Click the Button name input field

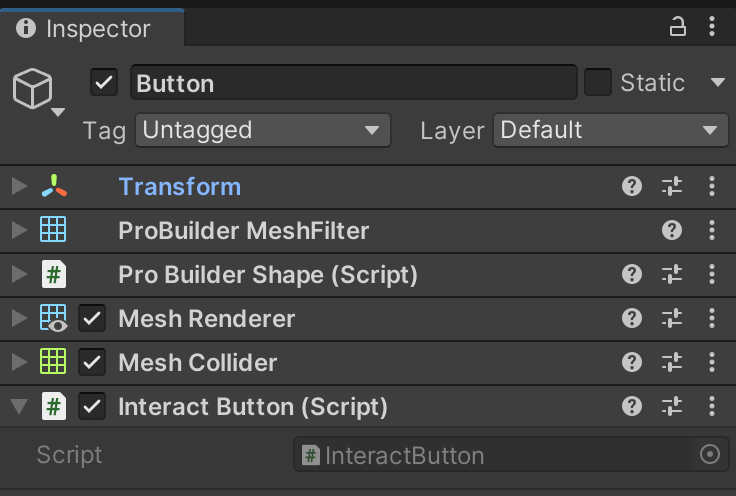point(353,83)
